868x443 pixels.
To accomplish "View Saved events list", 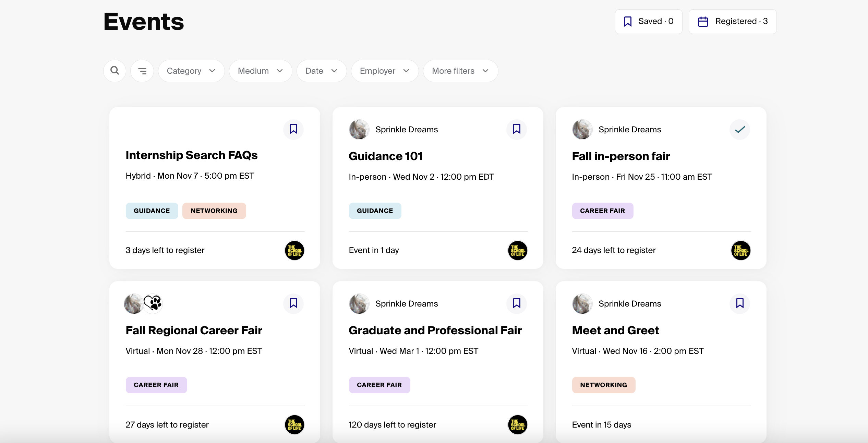I will pos(649,22).
